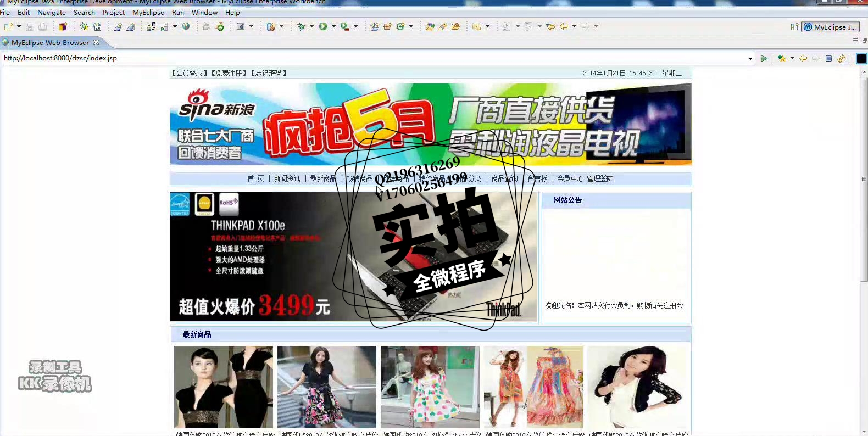
Task: Minimize the browser view panel
Action: click(855, 40)
